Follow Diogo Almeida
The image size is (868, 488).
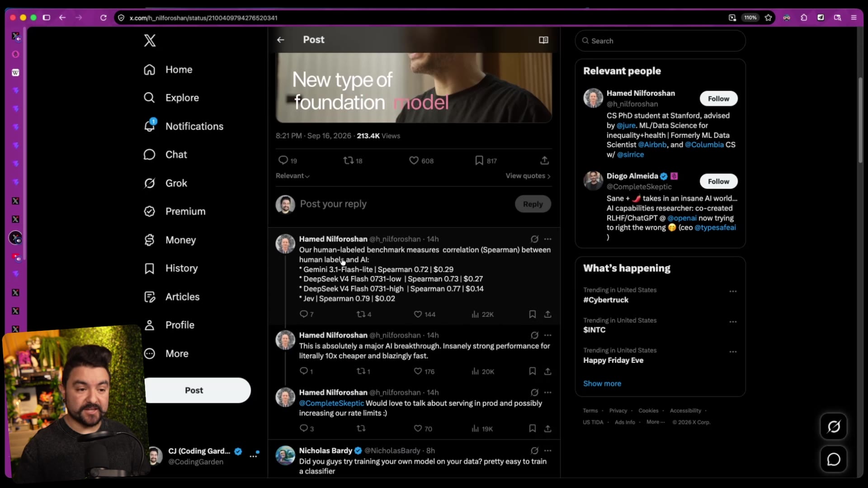click(718, 181)
